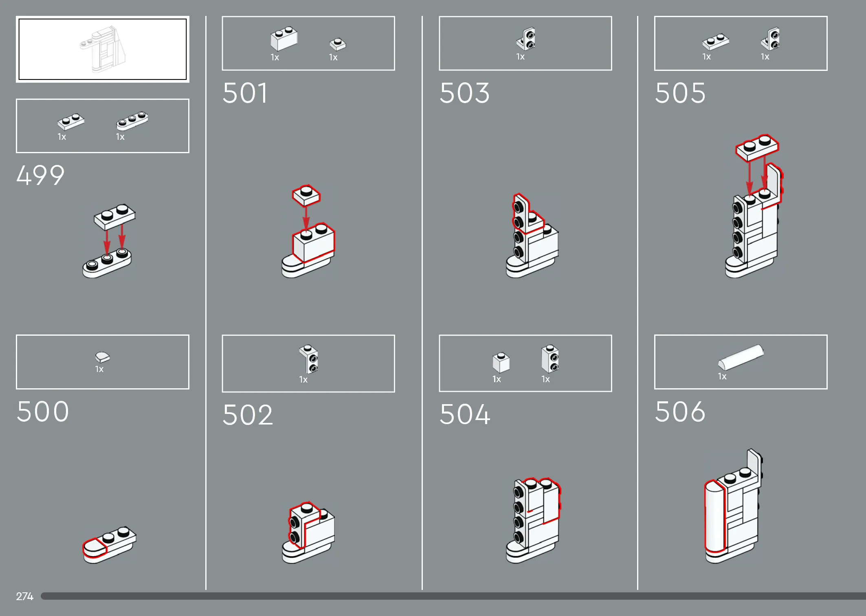
Task: Click the step 501 assembly illustration
Action: point(308,231)
